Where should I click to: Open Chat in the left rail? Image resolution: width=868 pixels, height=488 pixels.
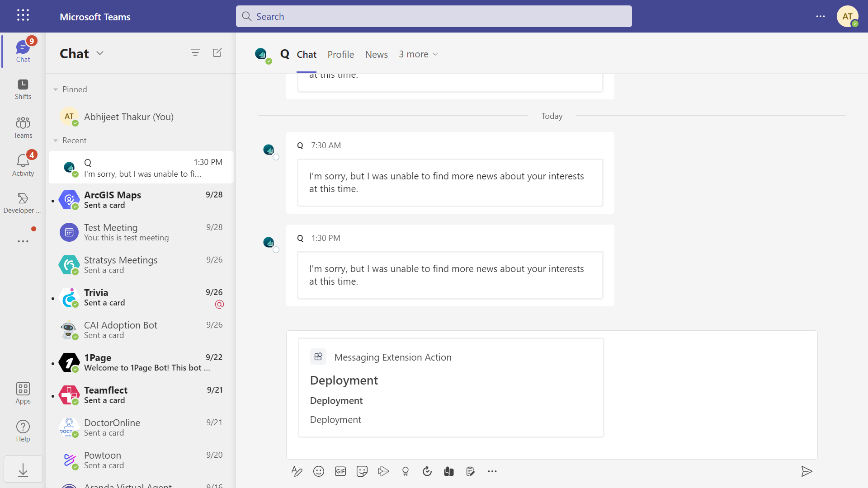[23, 51]
